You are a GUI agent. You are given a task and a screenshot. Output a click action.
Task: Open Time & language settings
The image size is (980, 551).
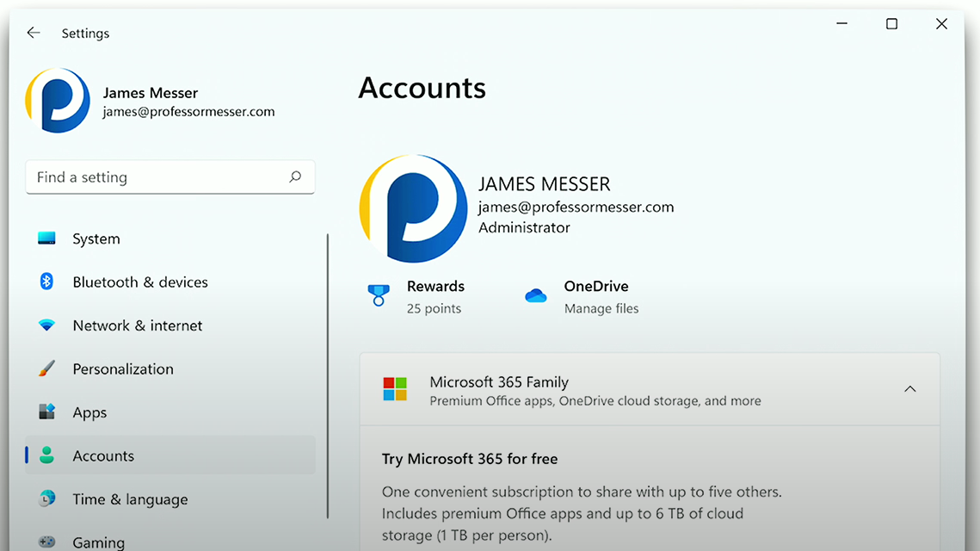(x=170, y=498)
